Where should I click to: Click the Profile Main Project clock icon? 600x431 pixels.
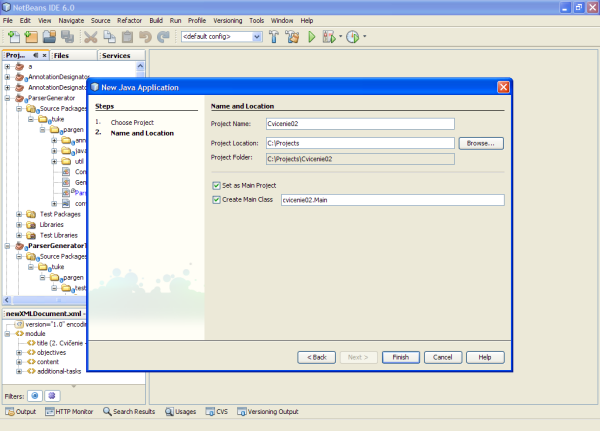click(x=352, y=37)
